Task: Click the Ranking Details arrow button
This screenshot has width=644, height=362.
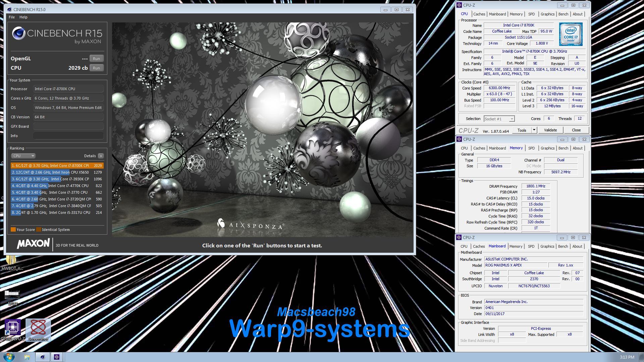Action: (x=101, y=156)
